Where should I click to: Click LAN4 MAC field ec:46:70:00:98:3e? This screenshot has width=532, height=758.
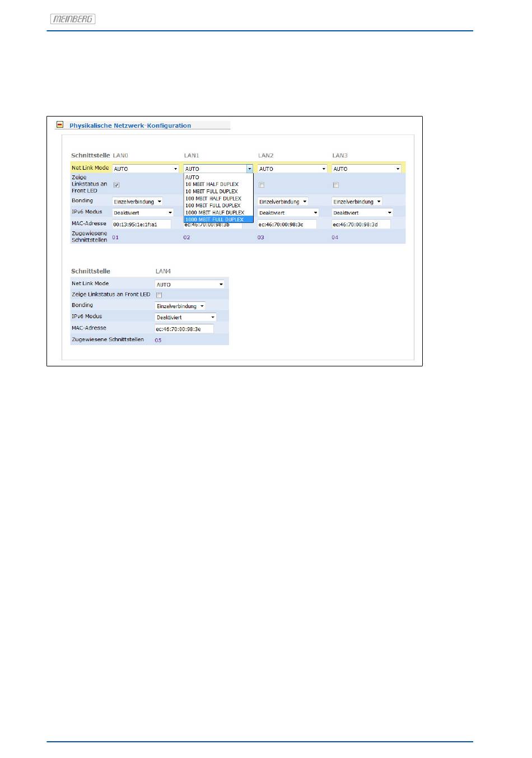click(184, 329)
